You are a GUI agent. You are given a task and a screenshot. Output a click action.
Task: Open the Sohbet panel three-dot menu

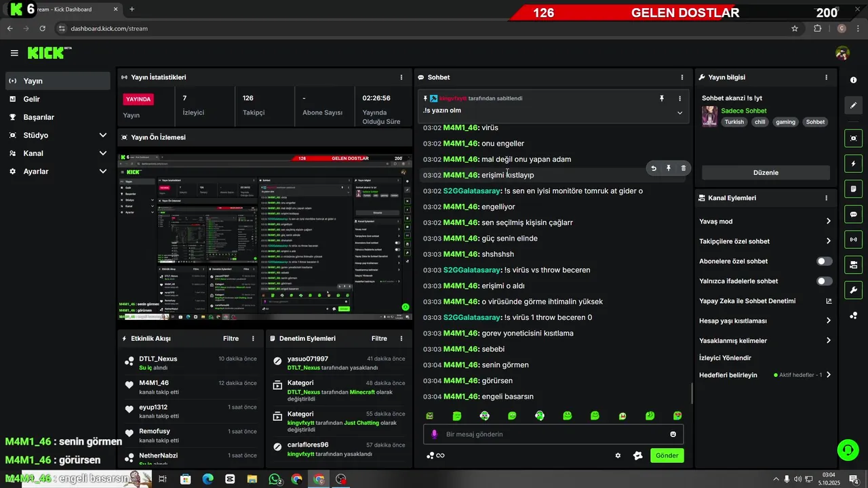pyautogui.click(x=682, y=77)
